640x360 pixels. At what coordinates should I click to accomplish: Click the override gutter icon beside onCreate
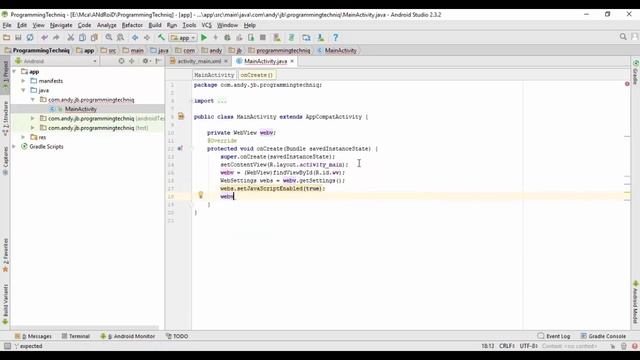pos(180,149)
